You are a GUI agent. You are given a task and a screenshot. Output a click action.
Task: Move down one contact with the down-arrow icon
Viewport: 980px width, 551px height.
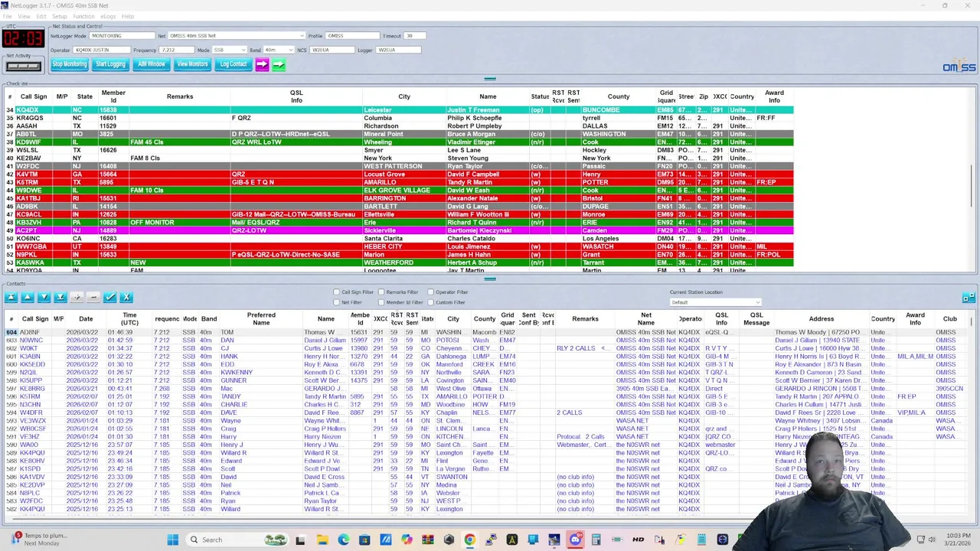[x=44, y=297]
